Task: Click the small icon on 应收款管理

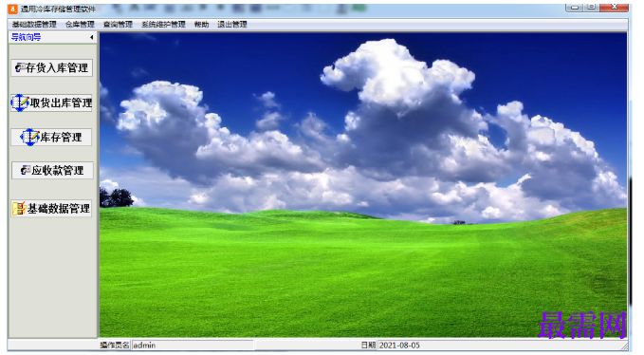Action: tap(26, 170)
